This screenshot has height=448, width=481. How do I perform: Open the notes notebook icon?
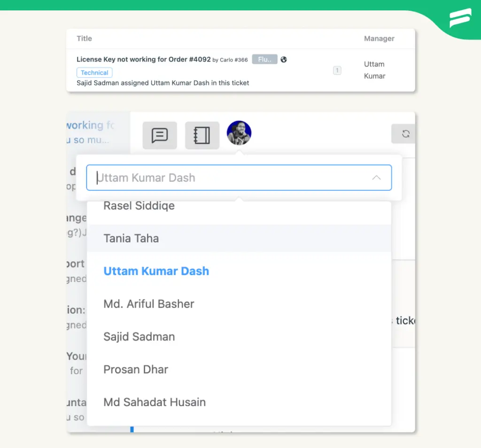point(202,135)
